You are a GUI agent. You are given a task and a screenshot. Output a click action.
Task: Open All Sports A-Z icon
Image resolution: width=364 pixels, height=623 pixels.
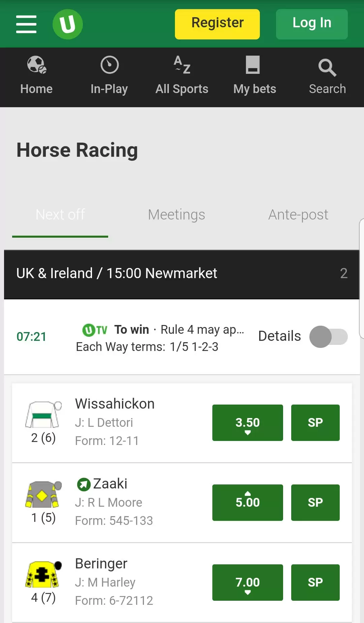[x=182, y=65]
